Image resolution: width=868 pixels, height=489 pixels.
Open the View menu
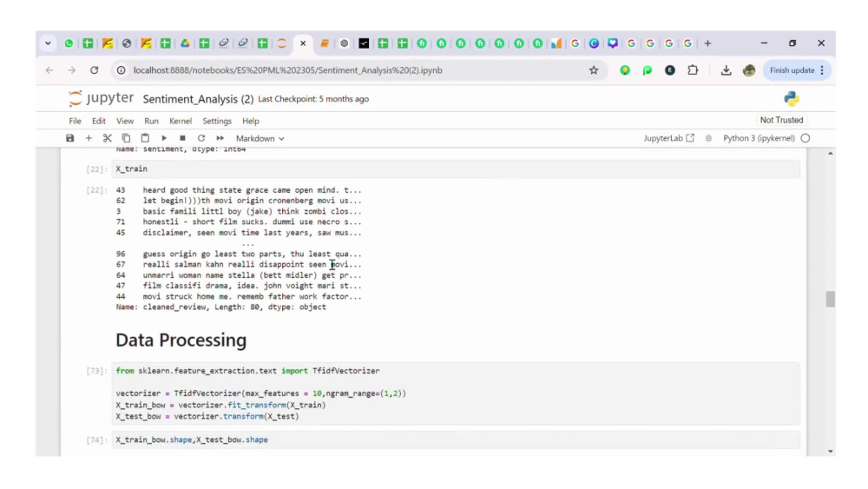(124, 121)
